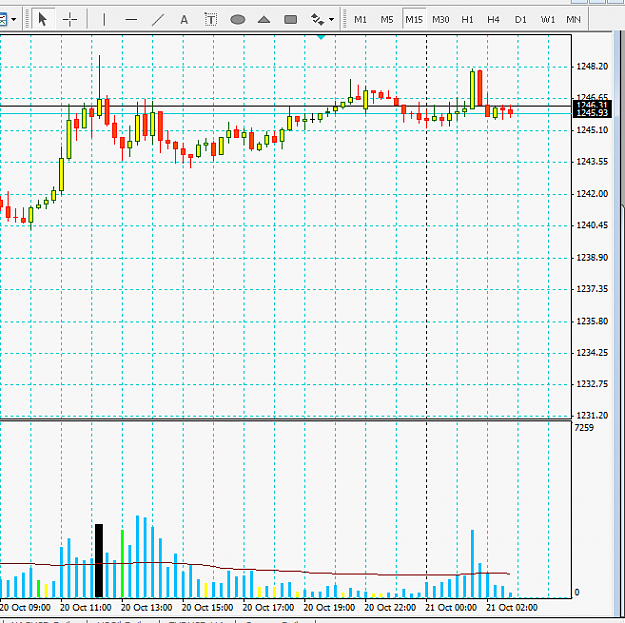This screenshot has width=625, height=623.
Task: Click the 20 Oct 19:00 time label
Action: (329, 607)
